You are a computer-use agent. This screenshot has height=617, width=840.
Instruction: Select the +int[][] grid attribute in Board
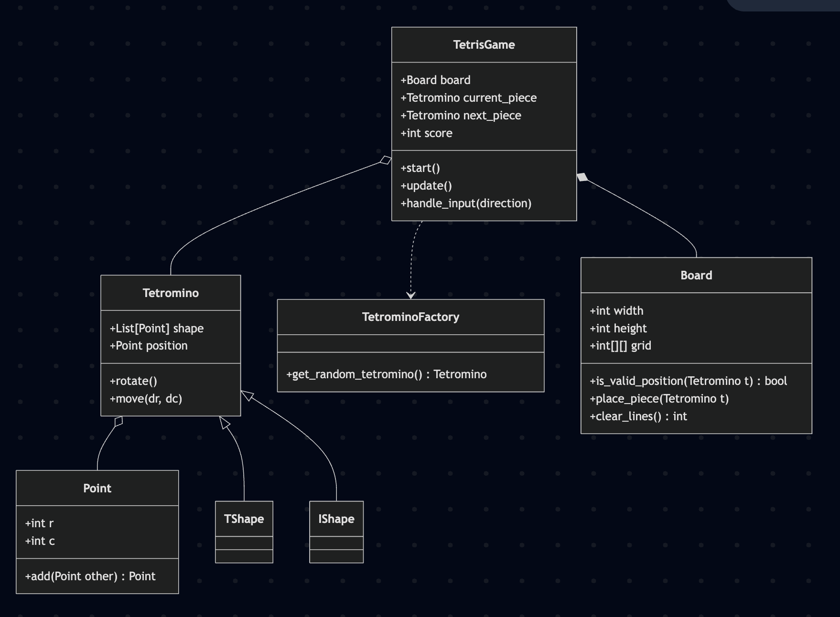tap(620, 346)
